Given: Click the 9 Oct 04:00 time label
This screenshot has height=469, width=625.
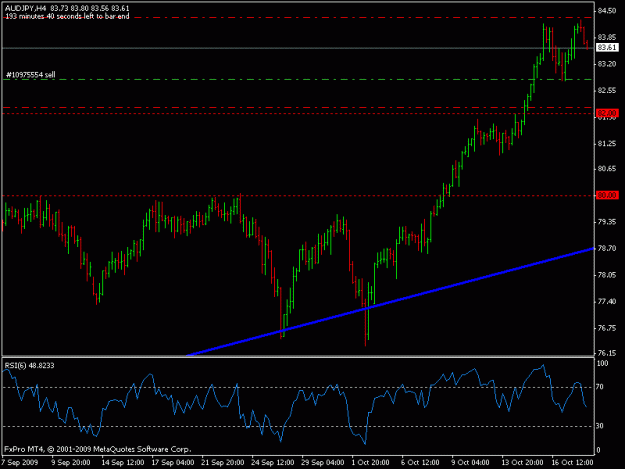Looking at the screenshot, I should click(x=470, y=462).
